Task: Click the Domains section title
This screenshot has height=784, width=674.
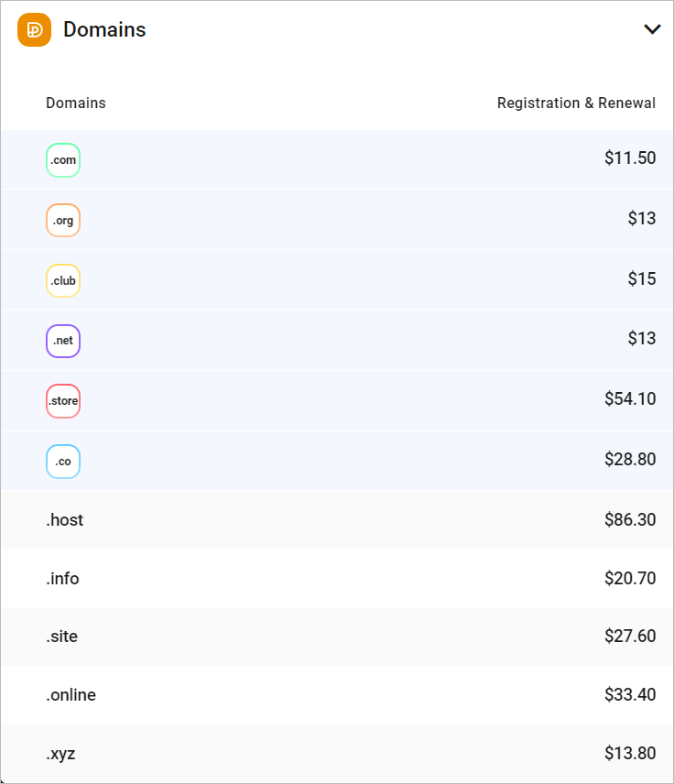Action: pos(104,29)
